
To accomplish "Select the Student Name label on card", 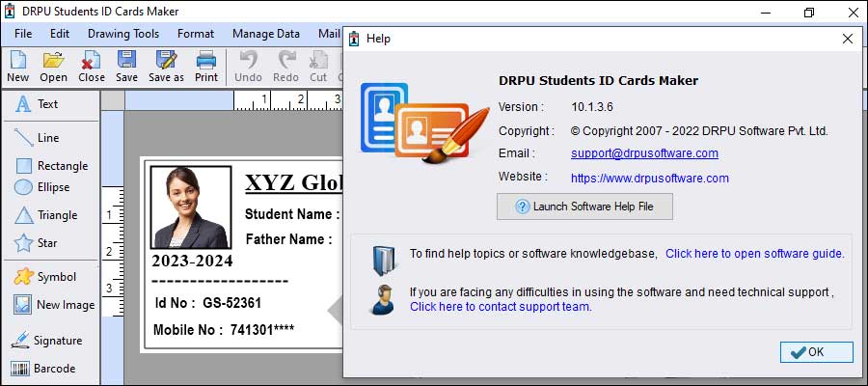I will 291,214.
